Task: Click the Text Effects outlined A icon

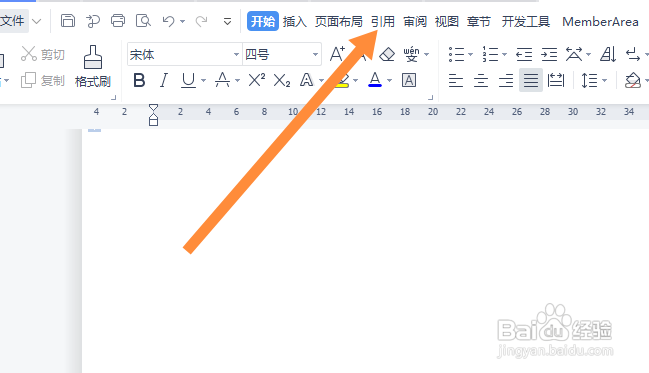Action: coord(307,80)
